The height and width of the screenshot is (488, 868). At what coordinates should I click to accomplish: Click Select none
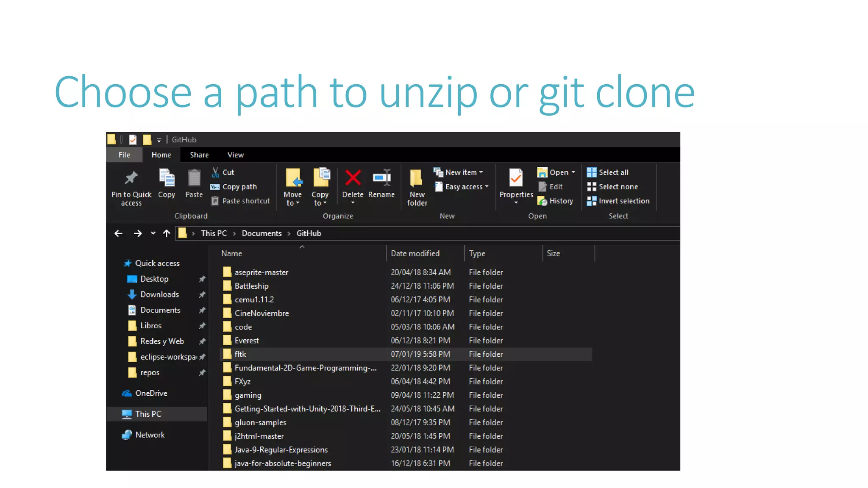pyautogui.click(x=612, y=186)
